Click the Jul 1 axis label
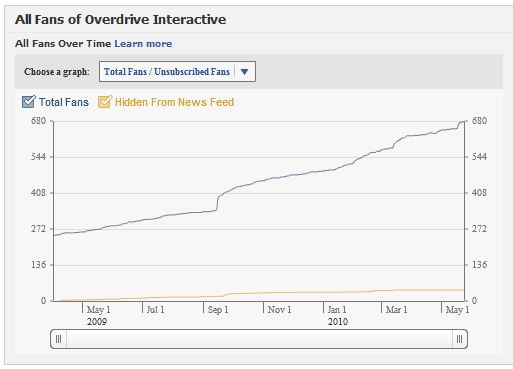Viewport: 513px width, 369px height. tap(156, 310)
